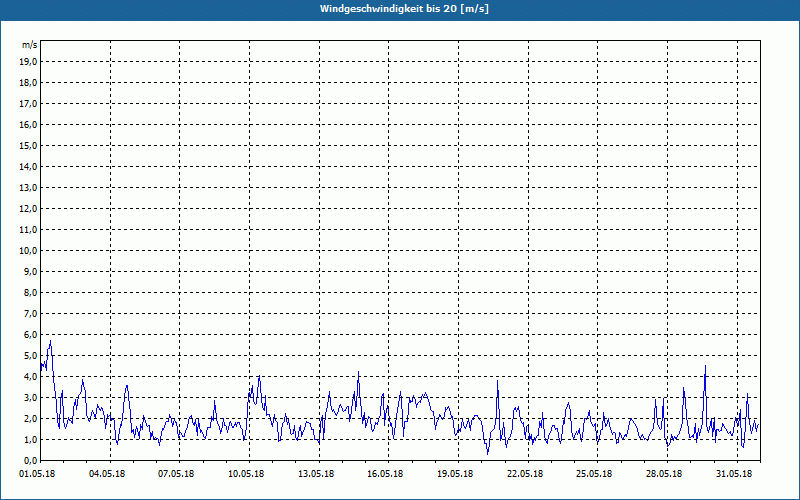This screenshot has width=800, height=500.
Task: Select the "7,0" wind speed label
Action: 30,314
